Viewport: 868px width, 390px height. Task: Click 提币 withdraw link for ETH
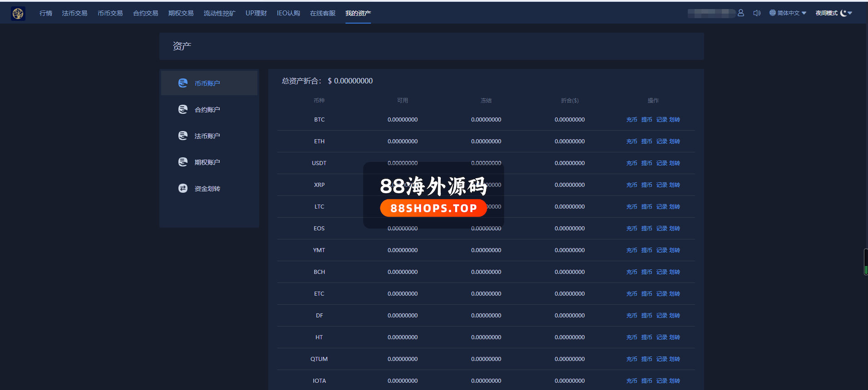646,141
